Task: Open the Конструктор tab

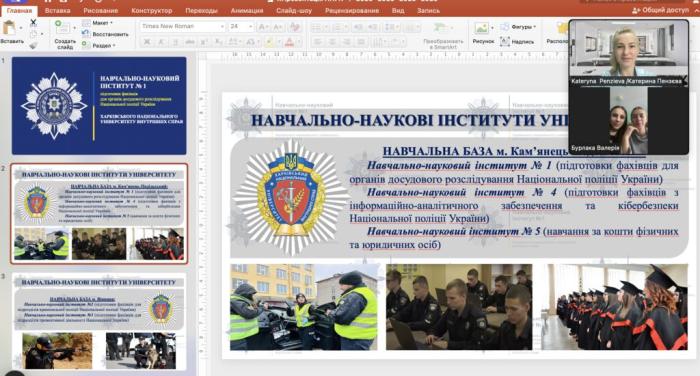Action: [x=152, y=10]
